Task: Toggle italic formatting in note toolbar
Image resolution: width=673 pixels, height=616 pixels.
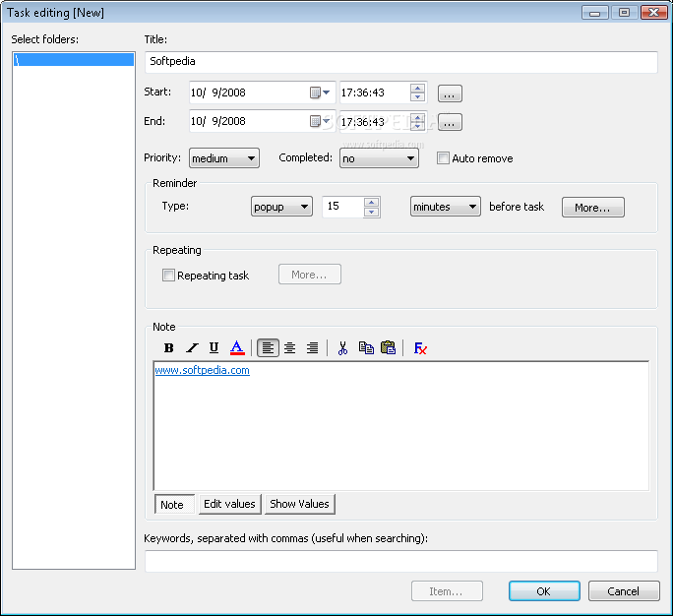Action: click(x=192, y=347)
